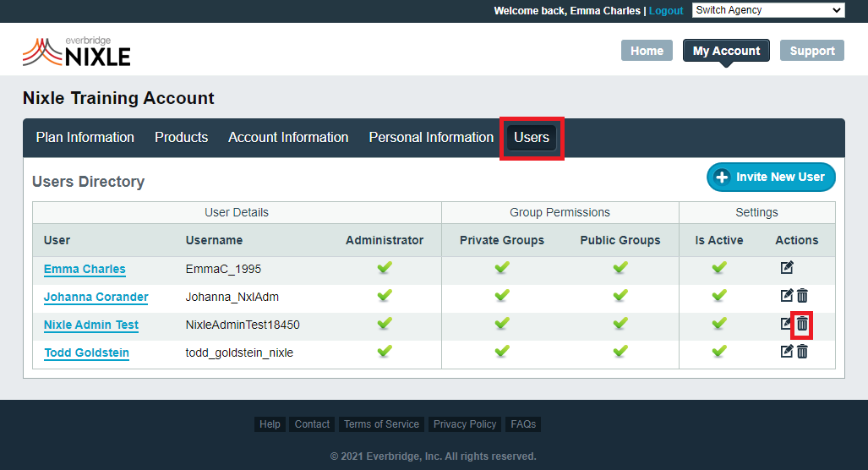Open Nixle Admin Test profile link
Image resolution: width=868 pixels, height=470 pixels.
(91, 325)
